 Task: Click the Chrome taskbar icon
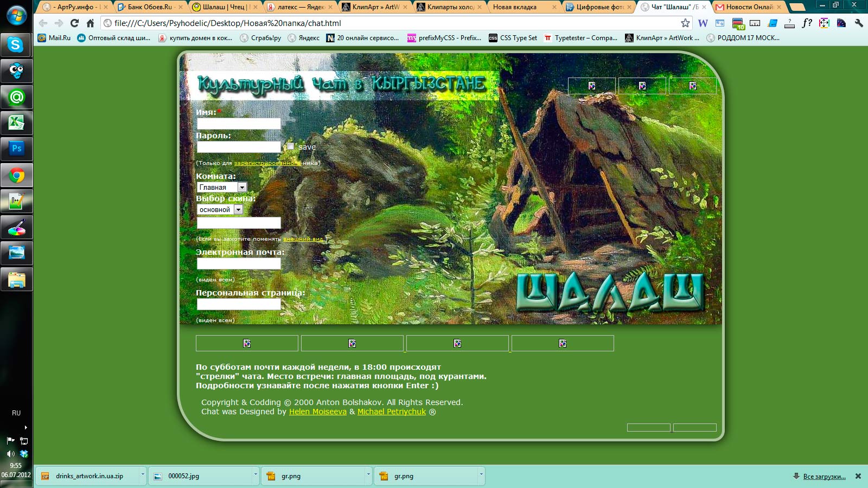click(16, 175)
